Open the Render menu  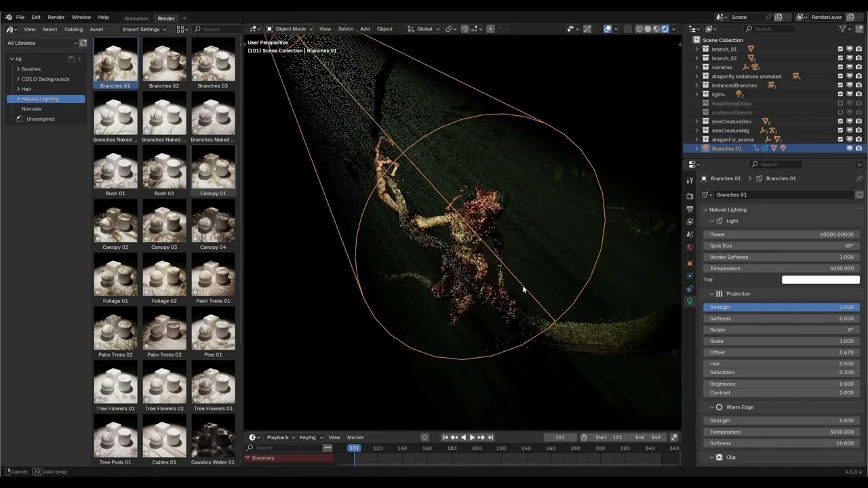pyautogui.click(x=56, y=17)
